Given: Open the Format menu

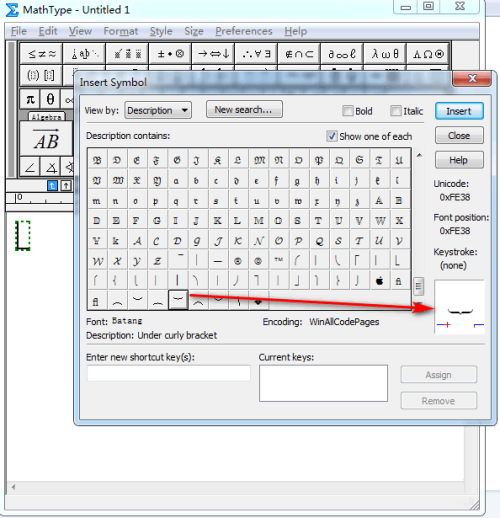Looking at the screenshot, I should click(x=121, y=31).
